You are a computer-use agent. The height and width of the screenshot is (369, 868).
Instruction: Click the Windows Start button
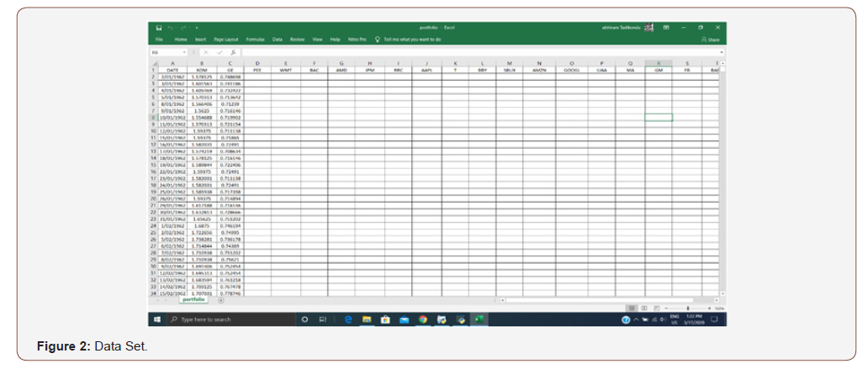pos(157,319)
